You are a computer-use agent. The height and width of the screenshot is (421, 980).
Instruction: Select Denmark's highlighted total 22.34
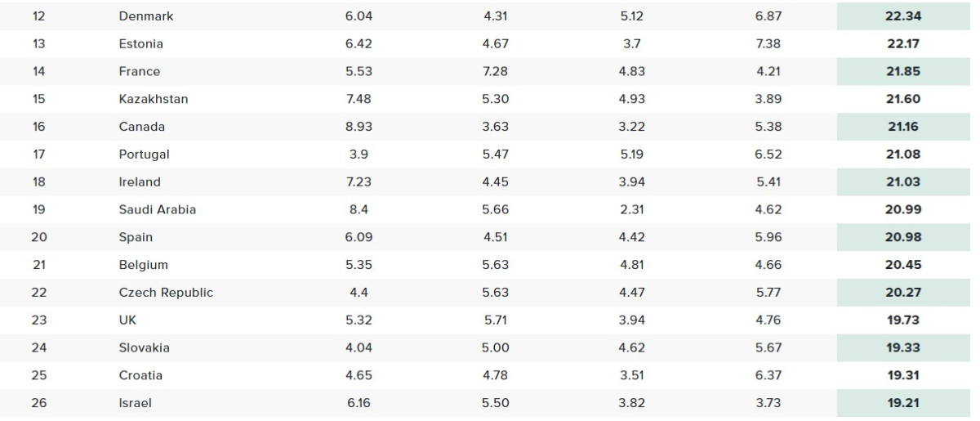903,16
